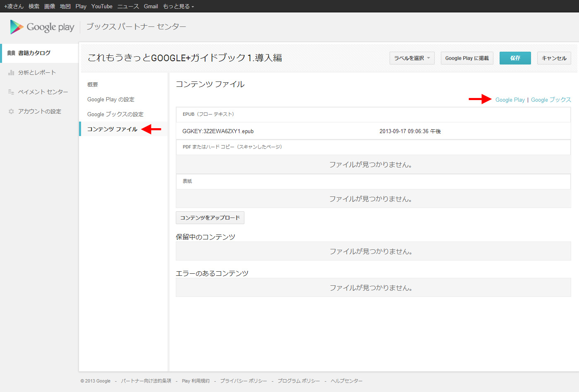Viewport: 579px width, 392px height.
Task: Click the 保存 save button
Action: [x=515, y=58]
